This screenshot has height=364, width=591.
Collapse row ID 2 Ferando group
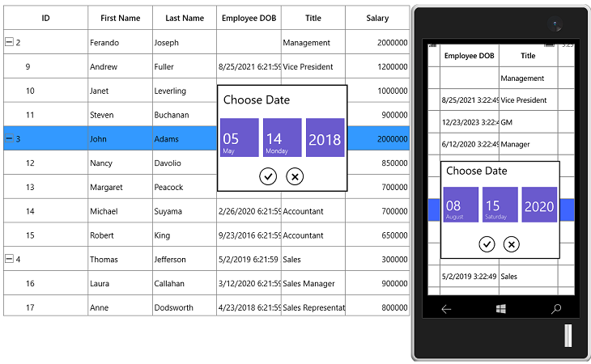pyautogui.click(x=9, y=42)
